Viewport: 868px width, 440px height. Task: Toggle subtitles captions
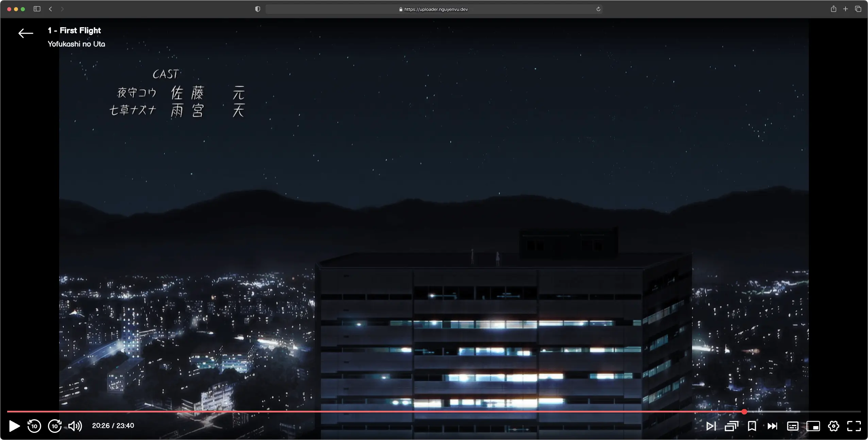click(792, 426)
